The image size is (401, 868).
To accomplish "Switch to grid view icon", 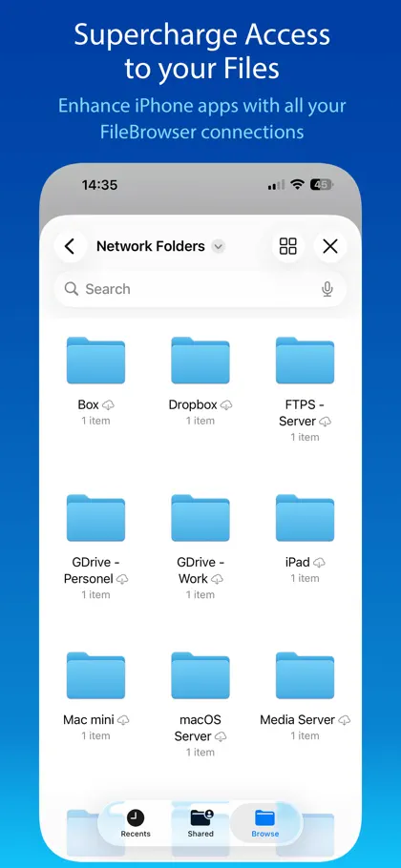I will pos(288,246).
